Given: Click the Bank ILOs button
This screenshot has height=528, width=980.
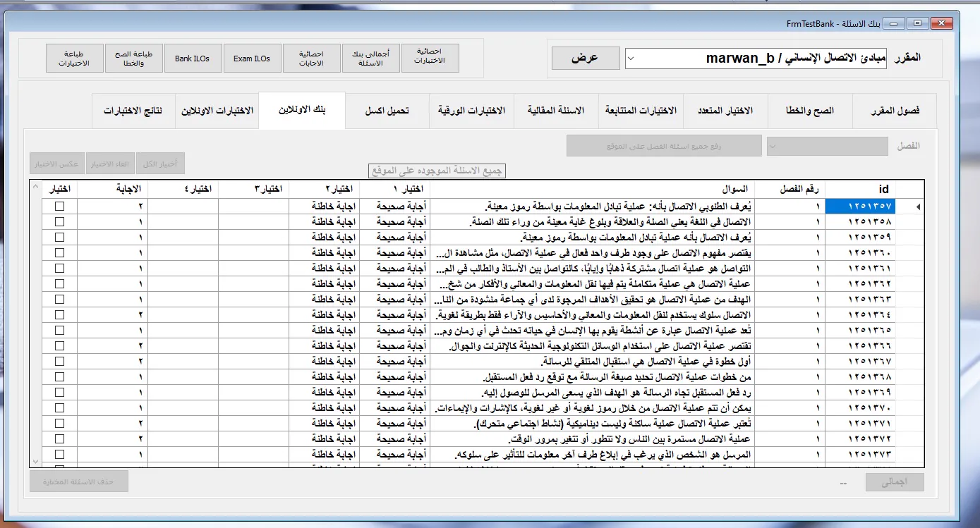Looking at the screenshot, I should coord(193,59).
